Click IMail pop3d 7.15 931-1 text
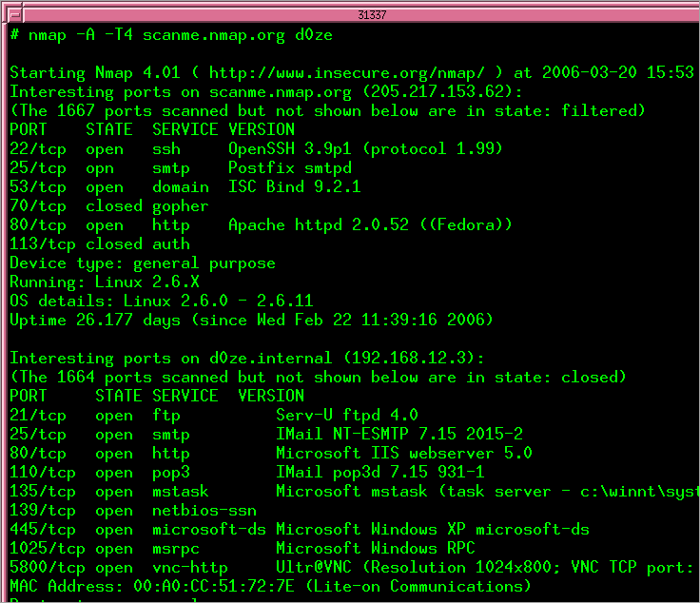 point(379,473)
